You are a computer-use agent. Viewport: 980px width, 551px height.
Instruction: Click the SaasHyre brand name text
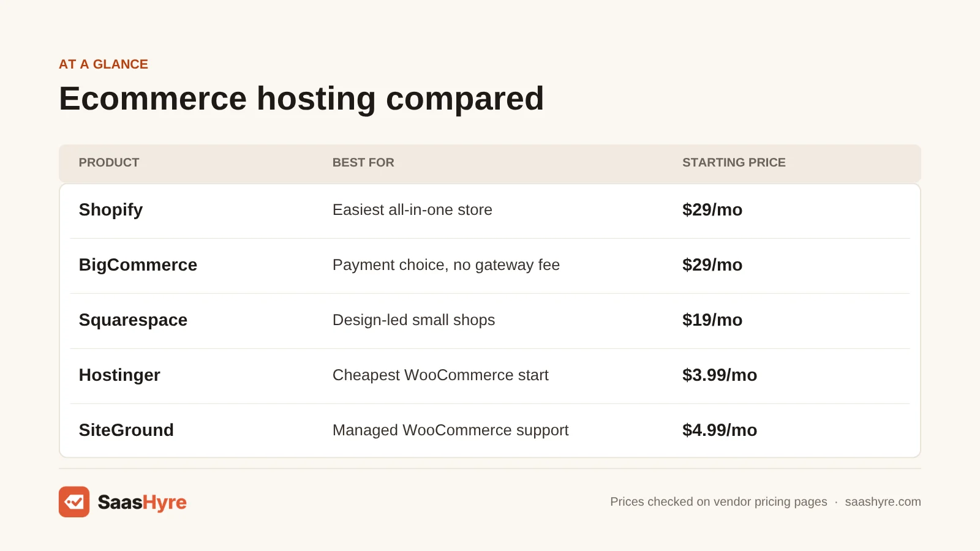(x=142, y=503)
